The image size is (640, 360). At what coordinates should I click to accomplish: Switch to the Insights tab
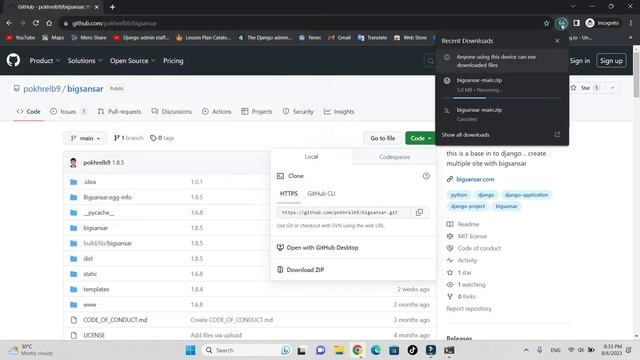339,111
